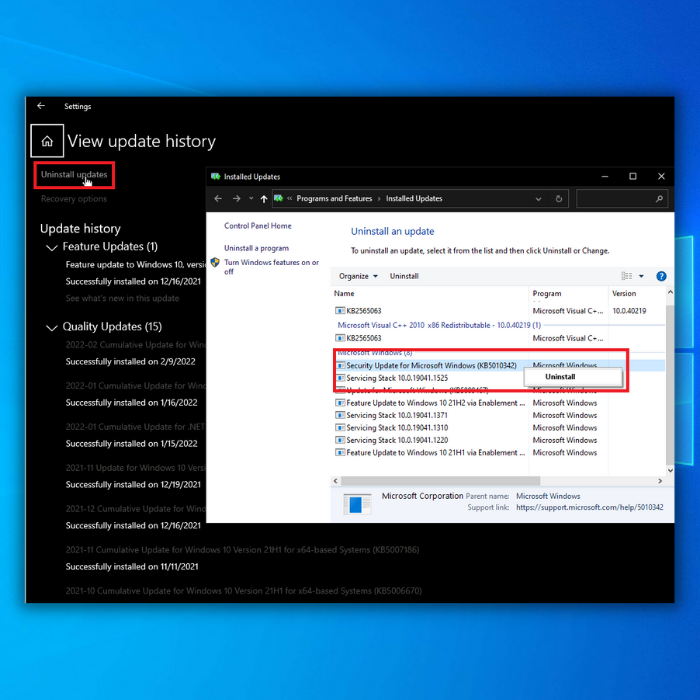Sort by the Program column header
700x700 pixels.
(547, 294)
